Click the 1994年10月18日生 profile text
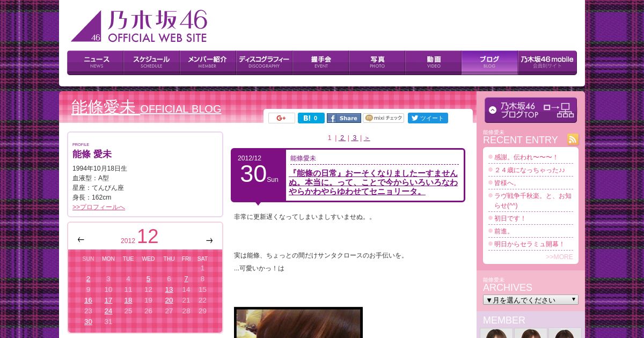 [100, 168]
